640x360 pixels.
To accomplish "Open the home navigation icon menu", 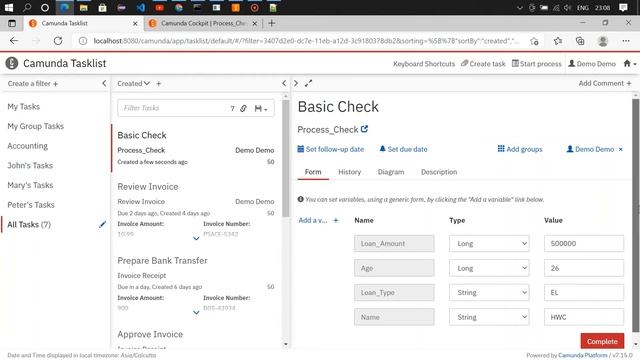I will [630, 64].
